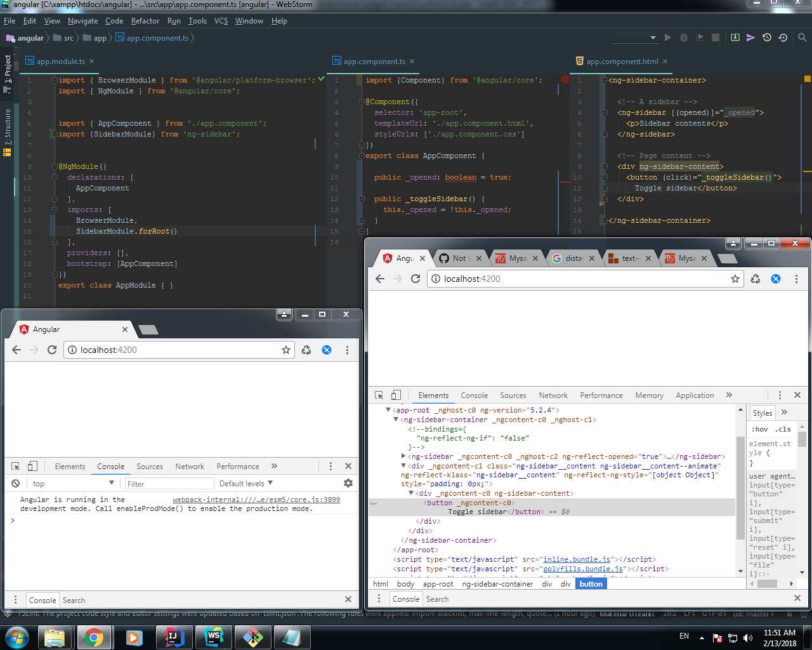Click the green update/download project icon
Viewport: 812px width, 650px height.
click(735, 37)
